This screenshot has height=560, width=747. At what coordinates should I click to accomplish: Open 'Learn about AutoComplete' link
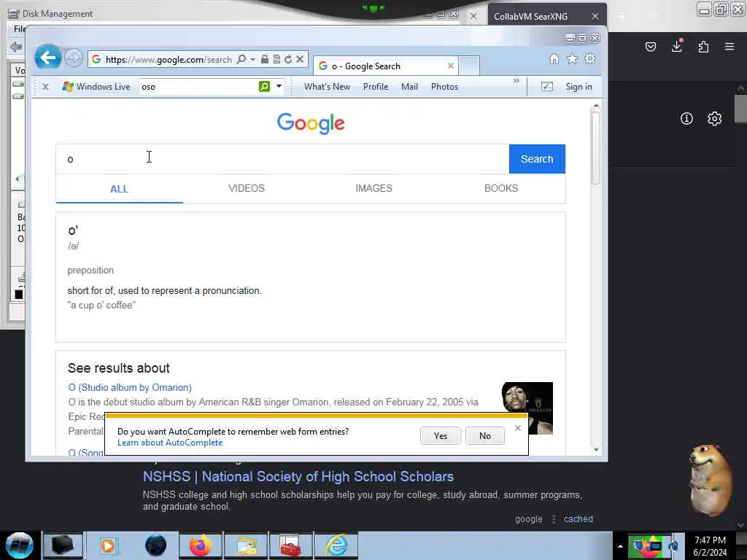[170, 443]
